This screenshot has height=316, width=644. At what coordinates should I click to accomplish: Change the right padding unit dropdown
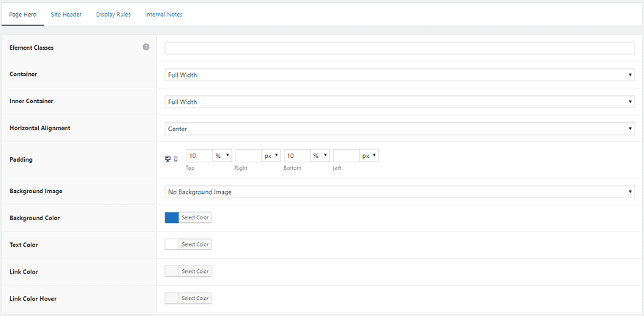coord(272,156)
